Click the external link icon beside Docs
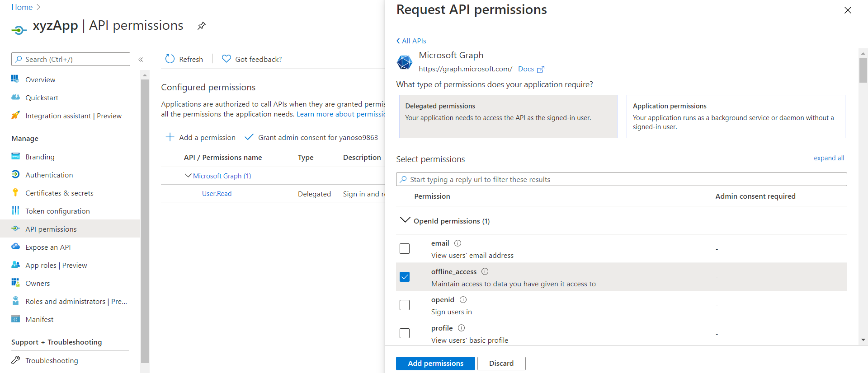 click(540, 69)
